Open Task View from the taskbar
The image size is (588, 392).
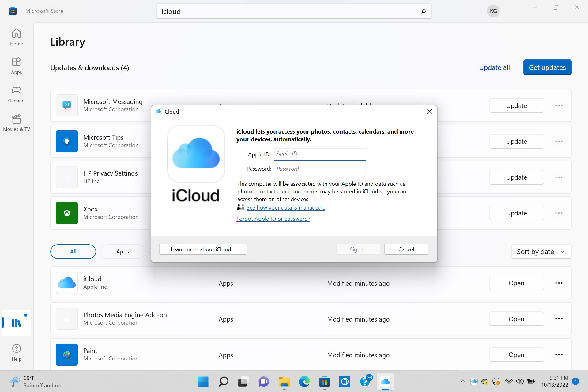tap(243, 382)
